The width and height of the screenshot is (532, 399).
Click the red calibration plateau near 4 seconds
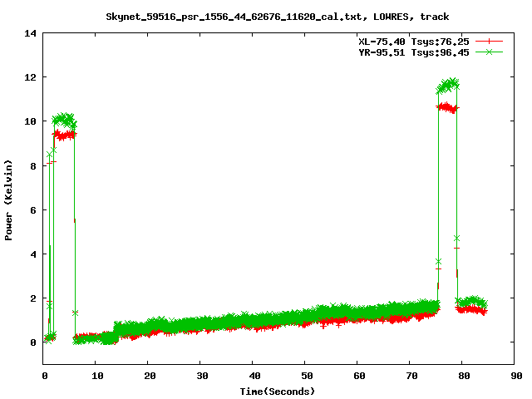(x=65, y=135)
